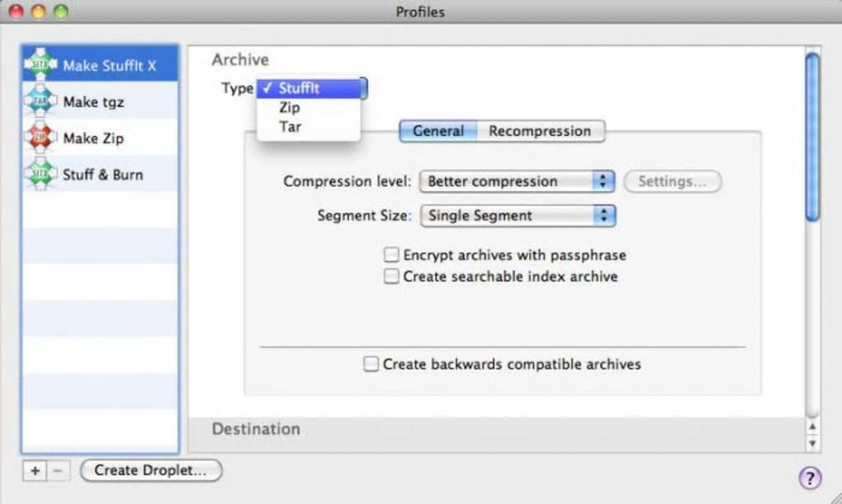Viewport: 842px width, 504px height.
Task: Enable Encrypt archives with passphrase
Action: click(x=391, y=254)
